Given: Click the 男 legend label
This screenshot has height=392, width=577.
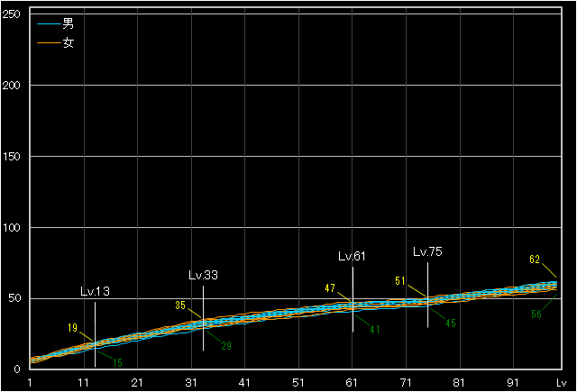Looking at the screenshot, I should point(69,23).
